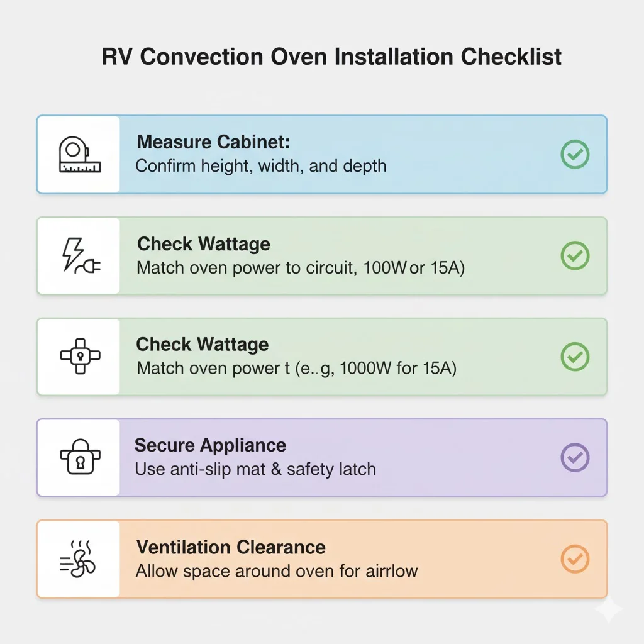The image size is (644, 644).
Task: Click 'Use anti-slip mat & safety latch' text
Action: click(x=255, y=469)
